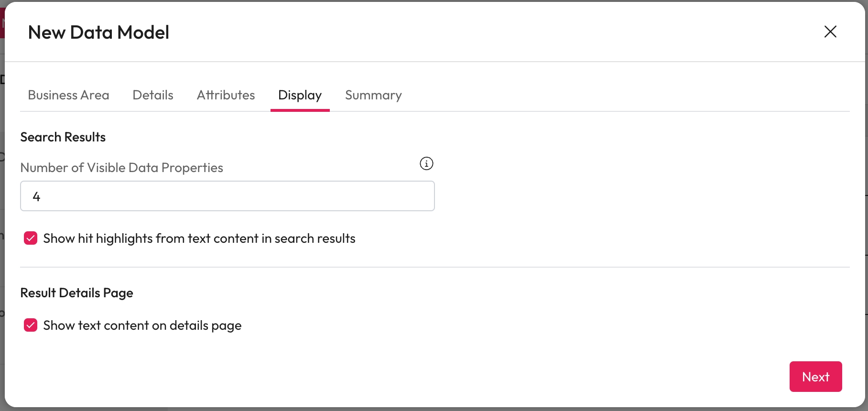Focus the Number of Visible Data Properties field

[228, 196]
